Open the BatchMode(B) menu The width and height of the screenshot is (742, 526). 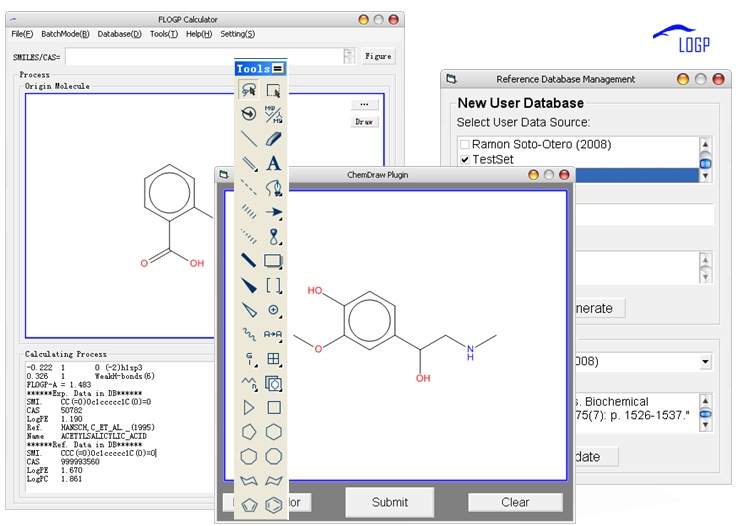[65, 34]
